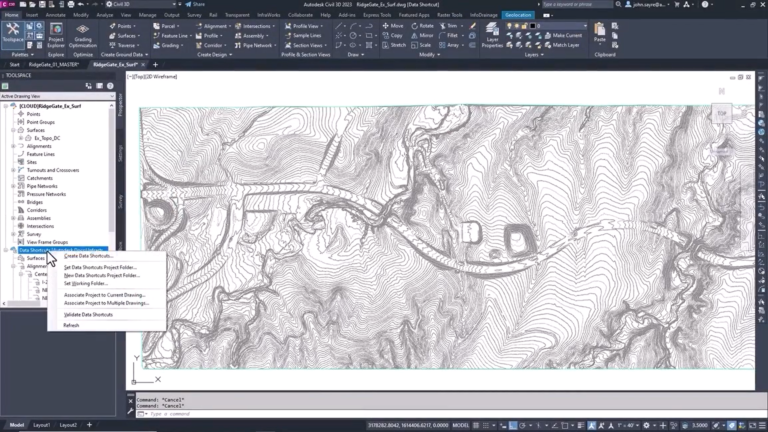The width and height of the screenshot is (768, 432).
Task: Add a new drawing tab with plus
Action: [155, 65]
